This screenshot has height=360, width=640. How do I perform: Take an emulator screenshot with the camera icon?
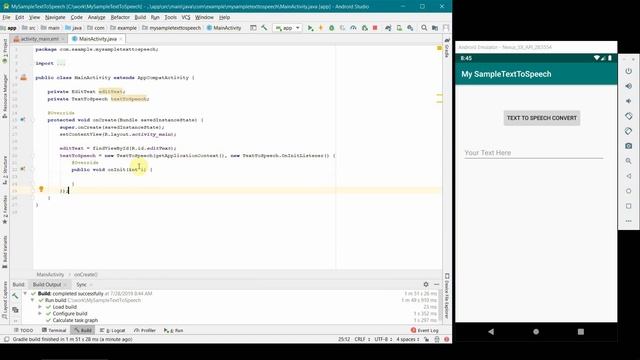(629, 146)
